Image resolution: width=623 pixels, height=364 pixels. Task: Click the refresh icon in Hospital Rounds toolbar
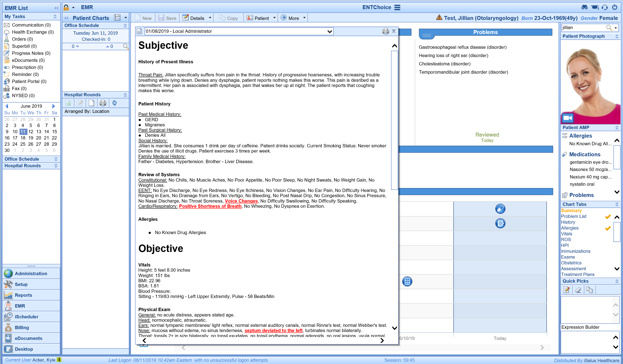click(x=115, y=103)
